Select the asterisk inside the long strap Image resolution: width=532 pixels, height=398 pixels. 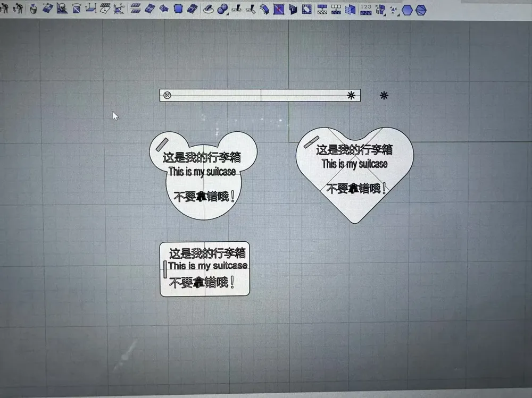click(x=351, y=95)
